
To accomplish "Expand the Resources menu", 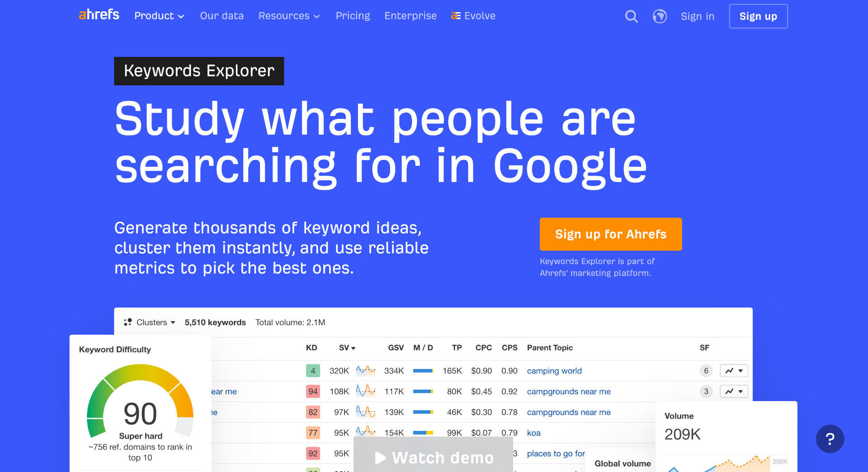I will tap(289, 16).
